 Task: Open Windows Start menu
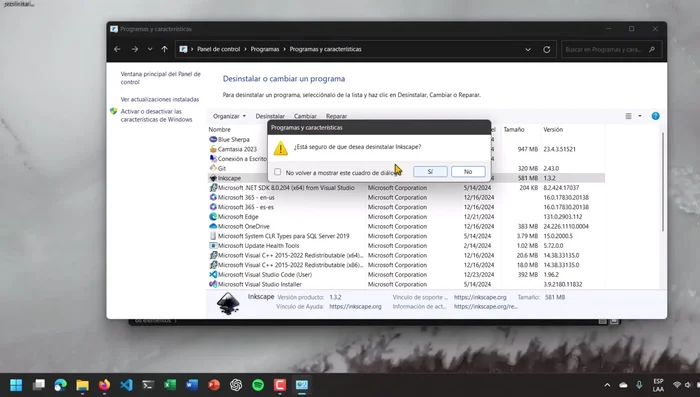pos(16,385)
